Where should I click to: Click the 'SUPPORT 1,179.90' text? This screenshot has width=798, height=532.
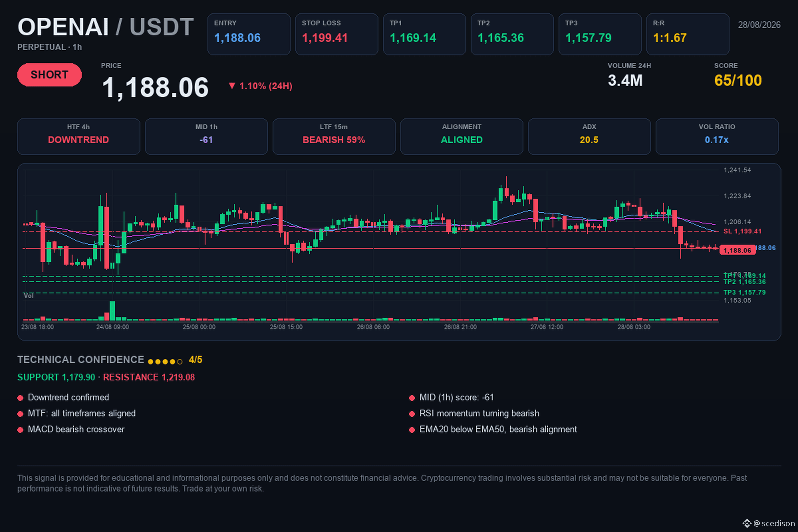coord(56,377)
